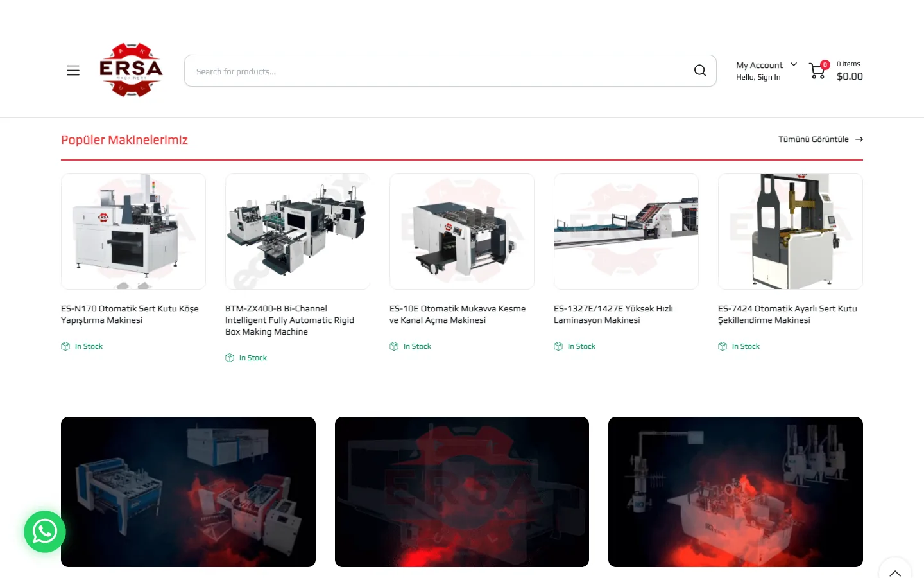Screen dimensions: 924x578
Task: Click stock box icon under ES-10E product
Action: point(394,346)
